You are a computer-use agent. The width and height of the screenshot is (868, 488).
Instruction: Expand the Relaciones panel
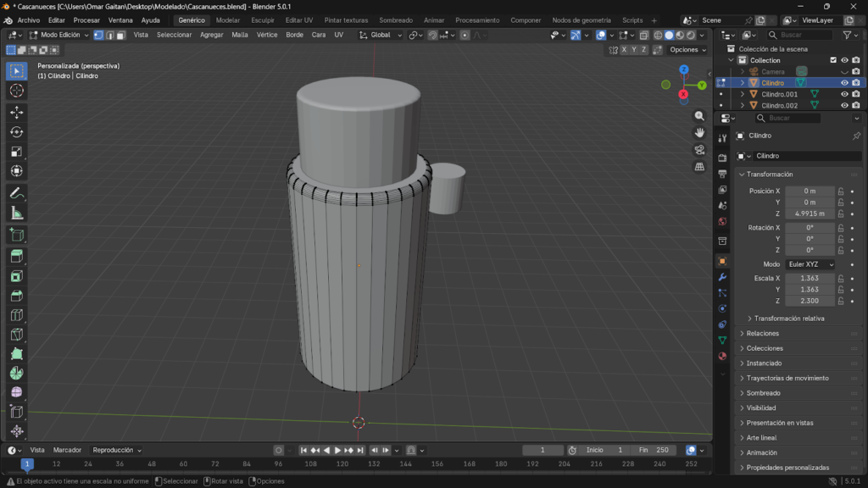click(x=763, y=334)
